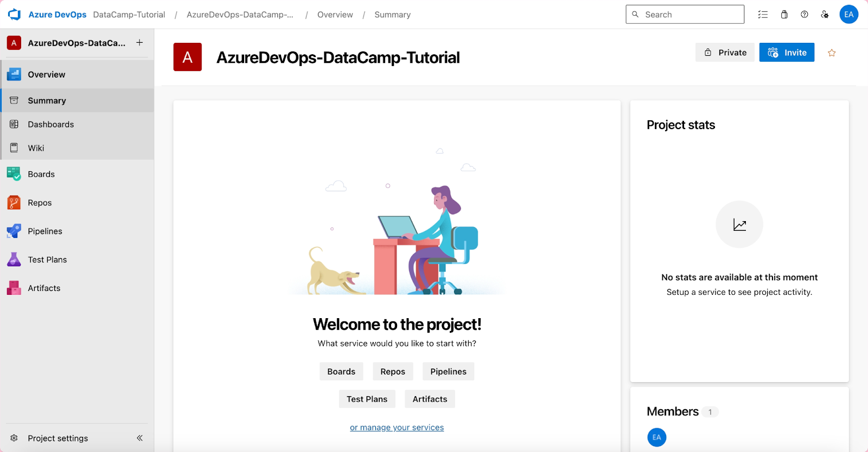Click the Members count badge
Image resolution: width=868 pixels, height=452 pixels.
click(x=710, y=412)
